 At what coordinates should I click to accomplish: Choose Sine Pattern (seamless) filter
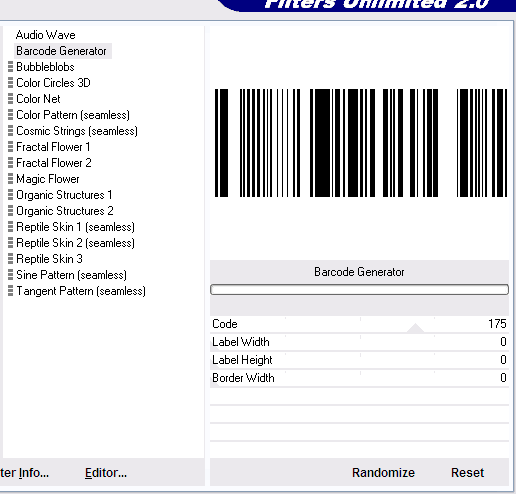(x=72, y=275)
